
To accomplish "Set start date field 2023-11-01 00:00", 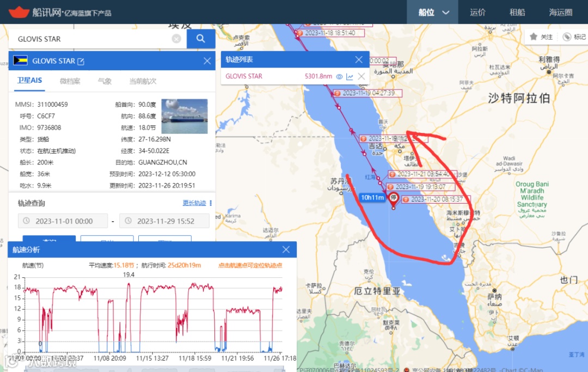I will pyautogui.click(x=63, y=221).
